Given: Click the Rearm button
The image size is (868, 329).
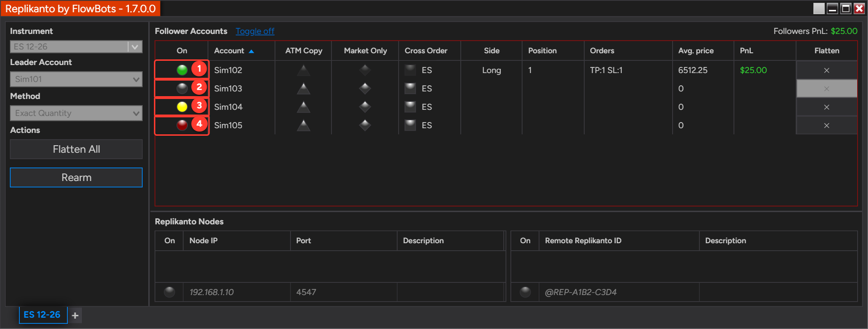Looking at the screenshot, I should (x=76, y=177).
